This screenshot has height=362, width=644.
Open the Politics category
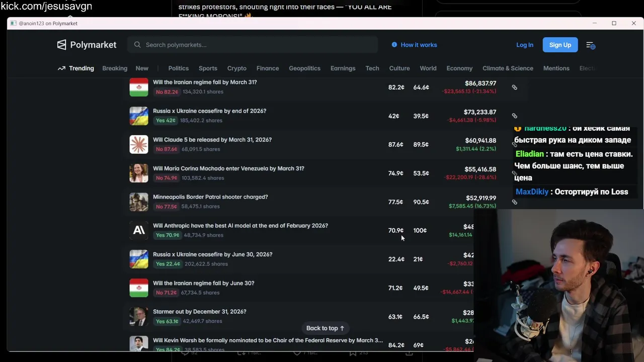[179, 68]
